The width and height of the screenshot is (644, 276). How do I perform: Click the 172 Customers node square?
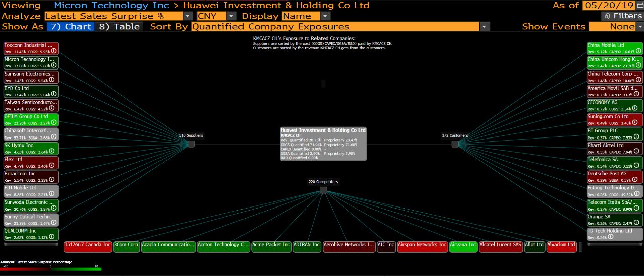pyautogui.click(x=455, y=144)
